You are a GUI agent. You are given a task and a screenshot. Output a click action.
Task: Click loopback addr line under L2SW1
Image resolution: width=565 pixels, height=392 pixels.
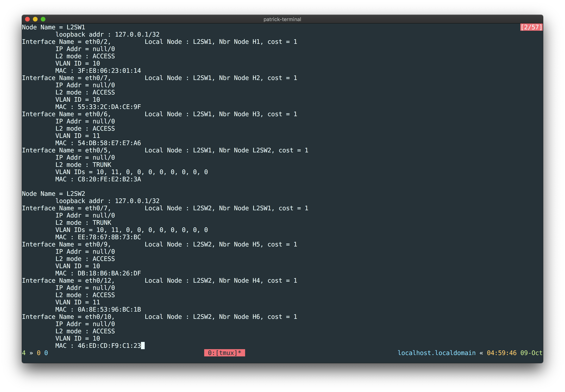pyautogui.click(x=107, y=35)
